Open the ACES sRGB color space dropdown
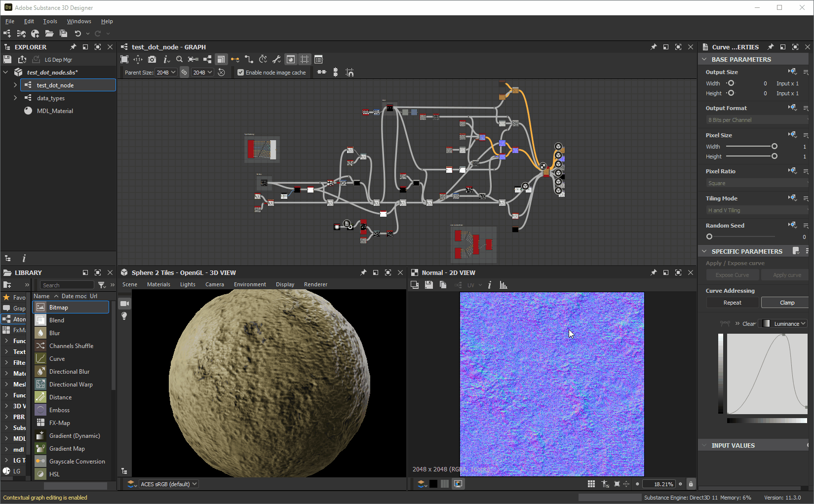The width and height of the screenshot is (814, 504). tap(169, 484)
